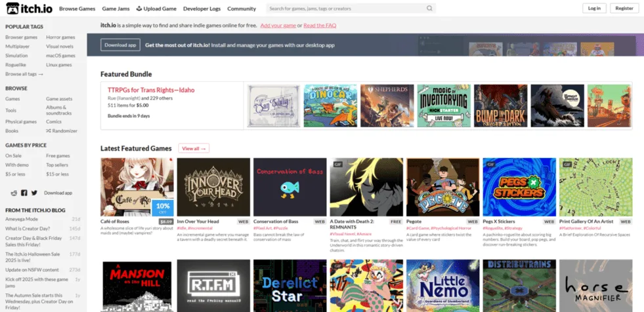Viewport: 644px width, 312px height.
Task: Select macOS games tag
Action: pos(60,56)
